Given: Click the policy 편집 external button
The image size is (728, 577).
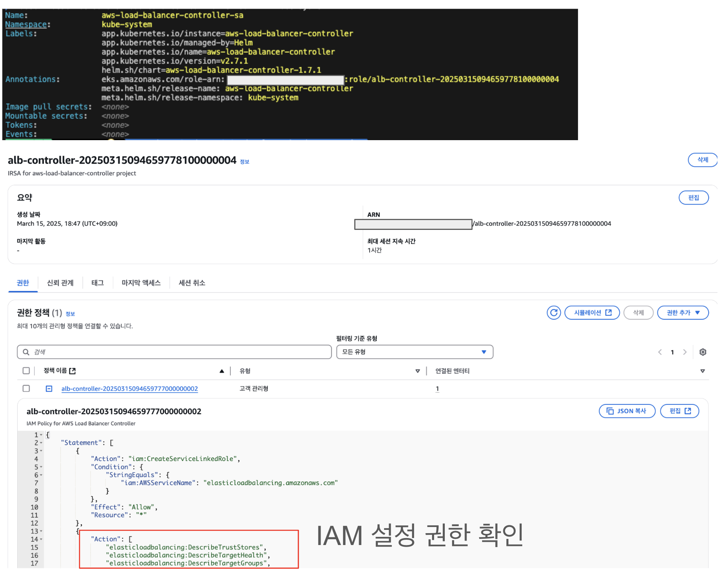Looking at the screenshot, I should tap(680, 411).
